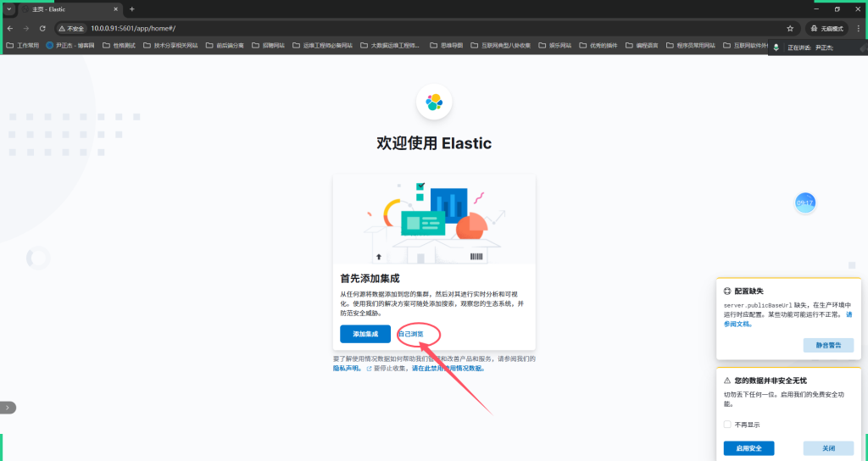Expand the collapsed side panel arrow
Viewport: 868px width, 461px height.
[x=8, y=408]
